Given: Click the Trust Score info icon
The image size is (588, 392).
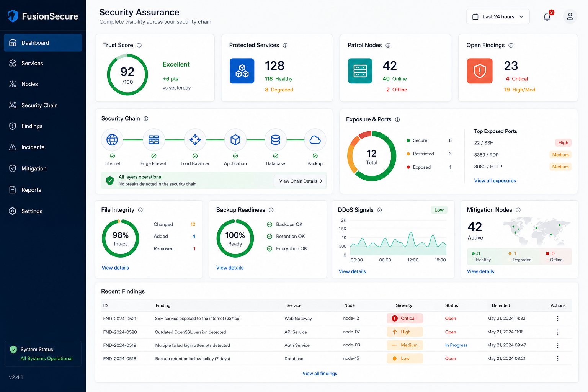Looking at the screenshot, I should (x=139, y=45).
